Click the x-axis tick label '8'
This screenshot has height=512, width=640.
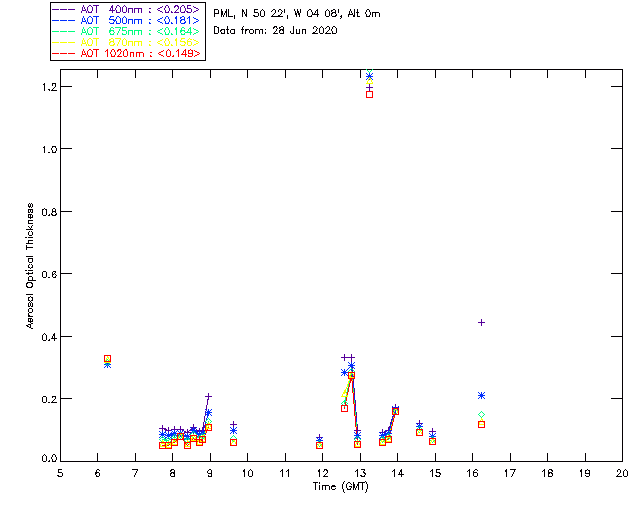click(173, 473)
